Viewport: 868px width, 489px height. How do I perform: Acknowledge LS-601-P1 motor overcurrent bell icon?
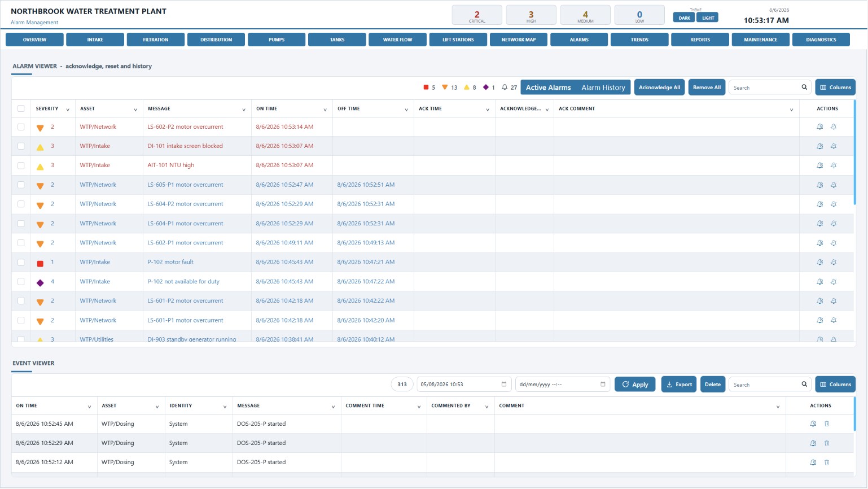[x=820, y=320]
